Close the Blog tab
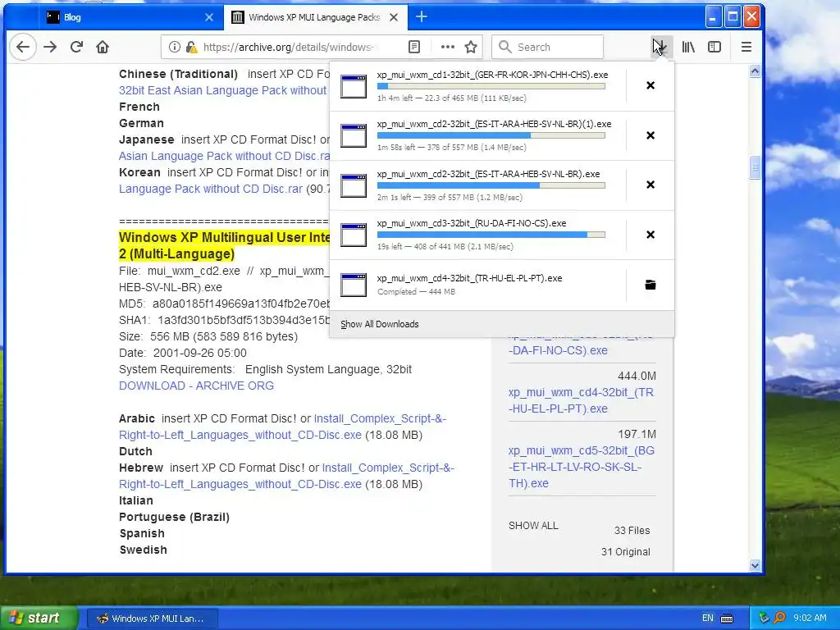840x630 pixels. (209, 17)
